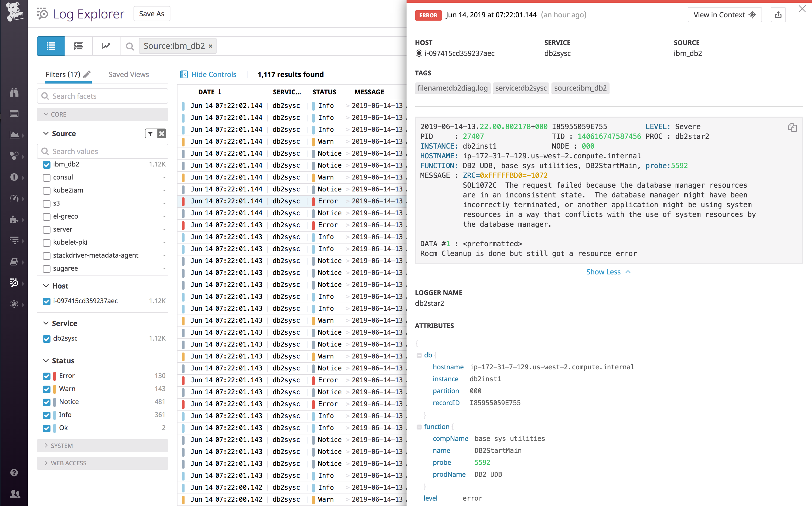Click the Notebooks icon in the sidebar
Screen dimensions: 812x506
[x=14, y=262]
